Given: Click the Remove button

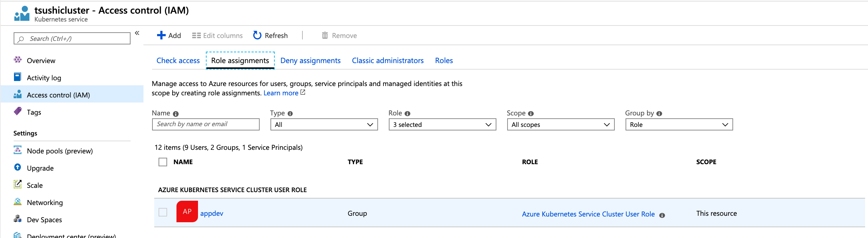Looking at the screenshot, I should [x=339, y=35].
